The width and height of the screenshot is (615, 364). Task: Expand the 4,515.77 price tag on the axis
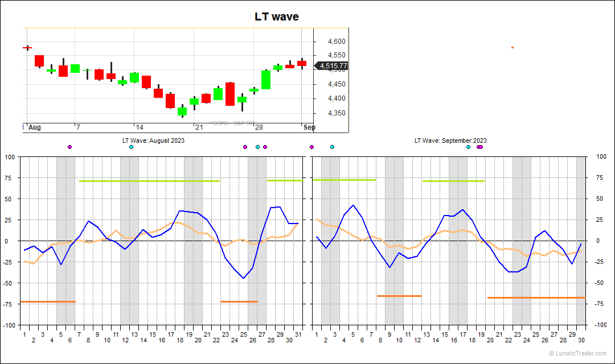click(333, 65)
